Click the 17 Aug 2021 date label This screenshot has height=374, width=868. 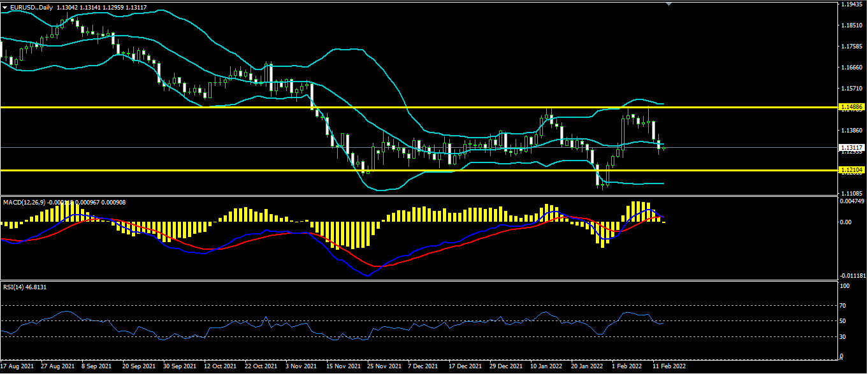pos(17,367)
